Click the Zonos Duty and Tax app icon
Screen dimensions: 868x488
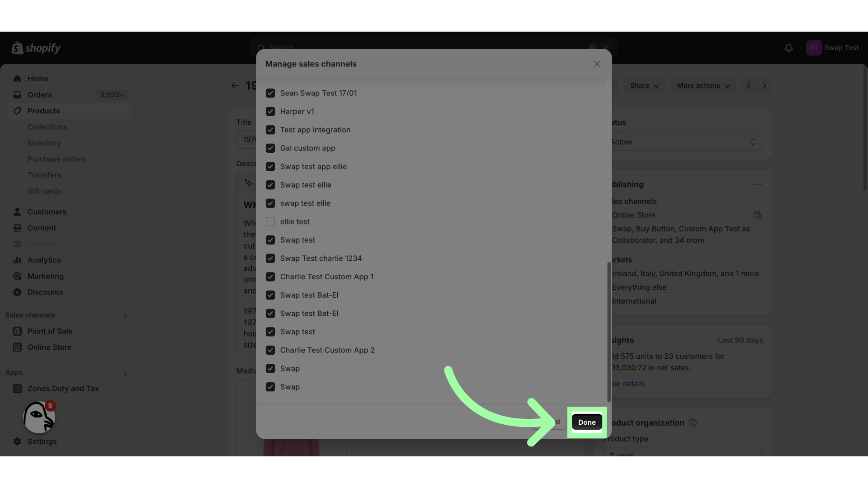point(17,388)
